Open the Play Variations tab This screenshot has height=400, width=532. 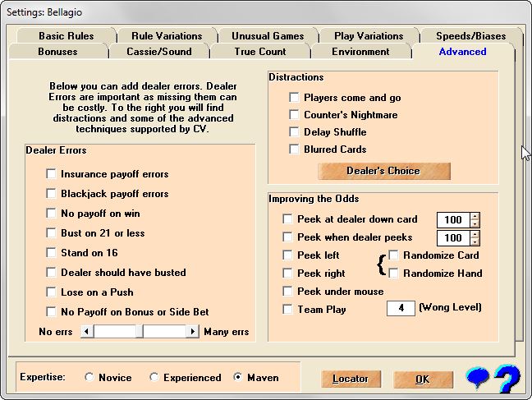coord(369,35)
